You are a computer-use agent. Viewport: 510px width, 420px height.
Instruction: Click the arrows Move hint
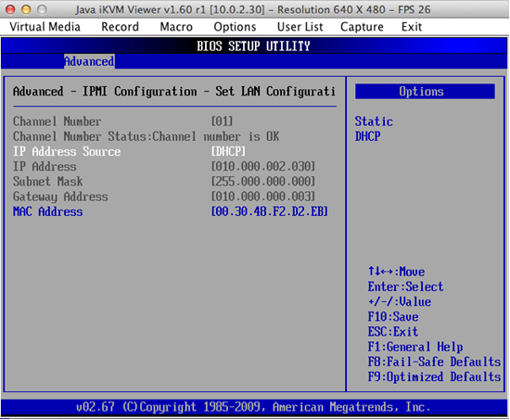point(396,272)
